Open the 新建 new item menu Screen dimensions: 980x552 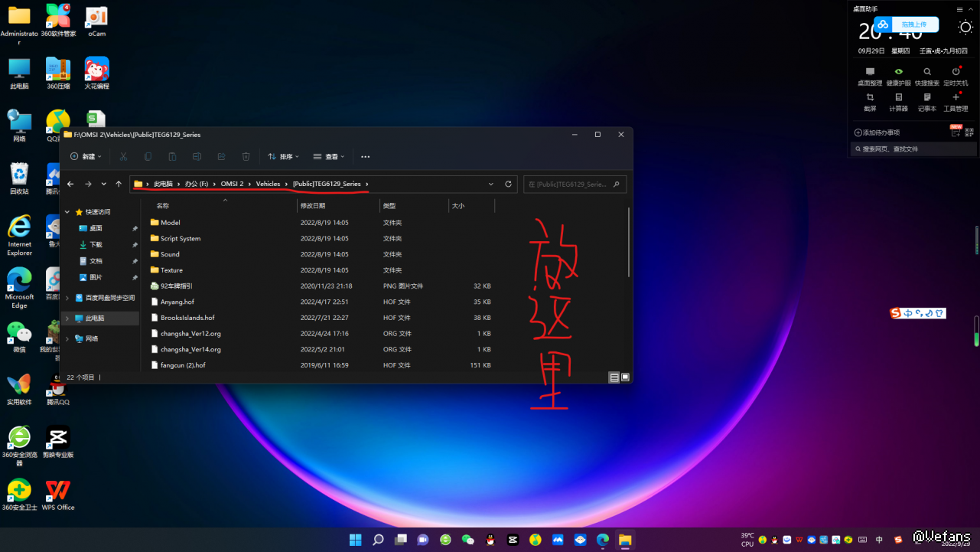coord(85,156)
